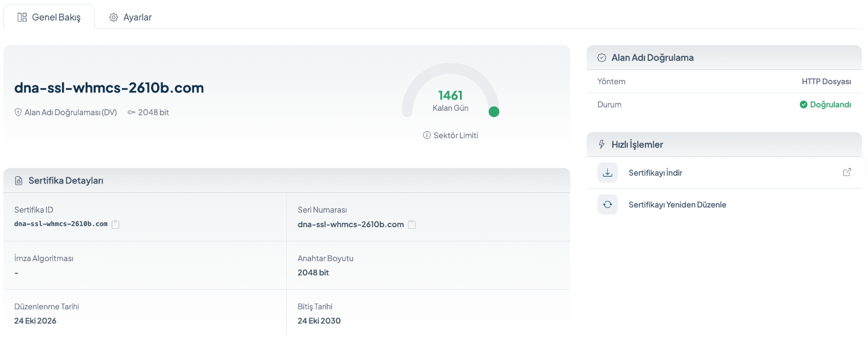Copy the Sertifika ID value

116,224
